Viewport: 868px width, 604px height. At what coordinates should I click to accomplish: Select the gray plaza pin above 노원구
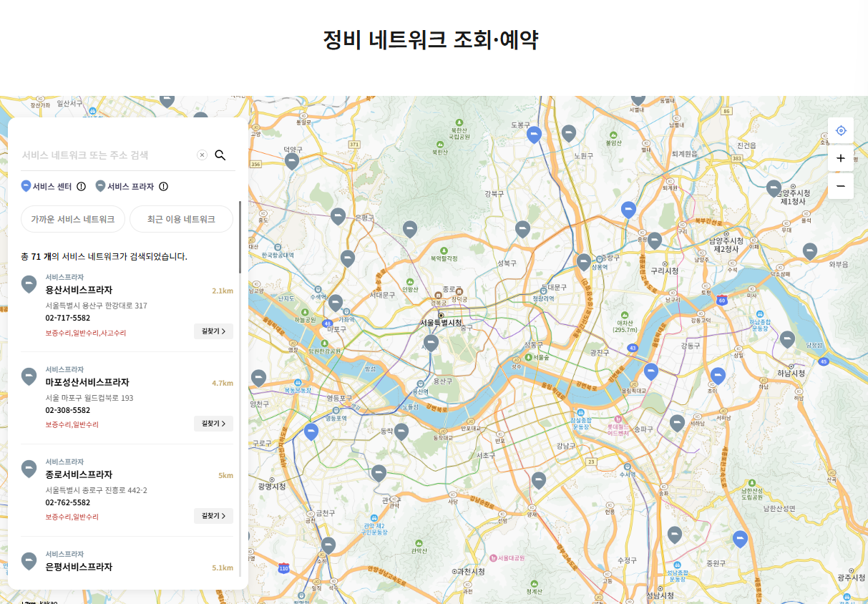(x=568, y=133)
